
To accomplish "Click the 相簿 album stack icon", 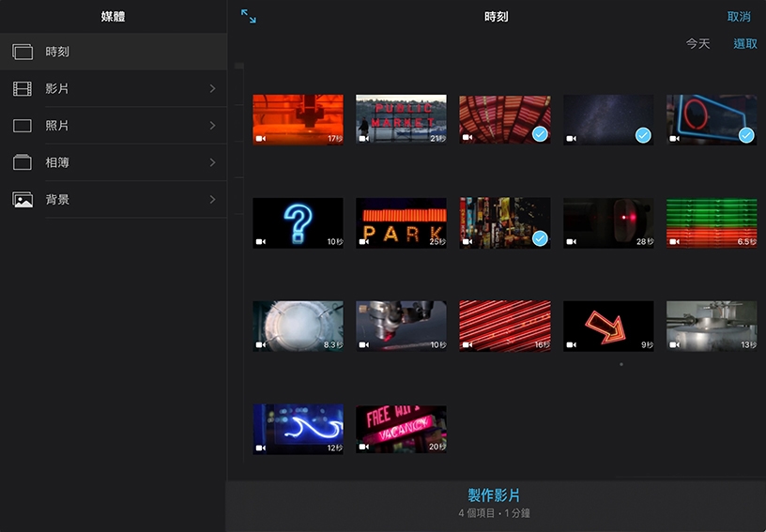I will [x=23, y=162].
